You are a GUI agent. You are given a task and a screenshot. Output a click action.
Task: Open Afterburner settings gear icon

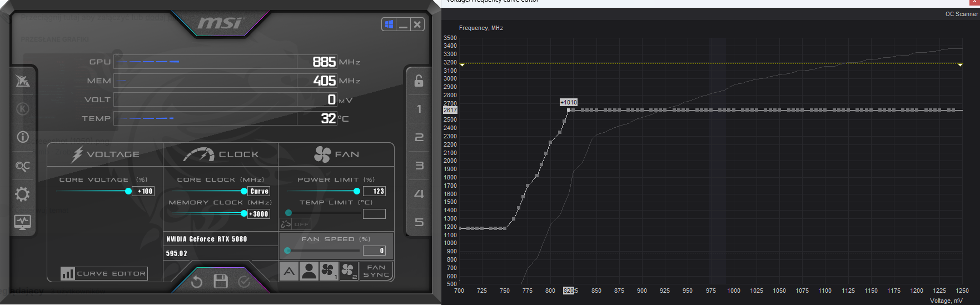23,194
